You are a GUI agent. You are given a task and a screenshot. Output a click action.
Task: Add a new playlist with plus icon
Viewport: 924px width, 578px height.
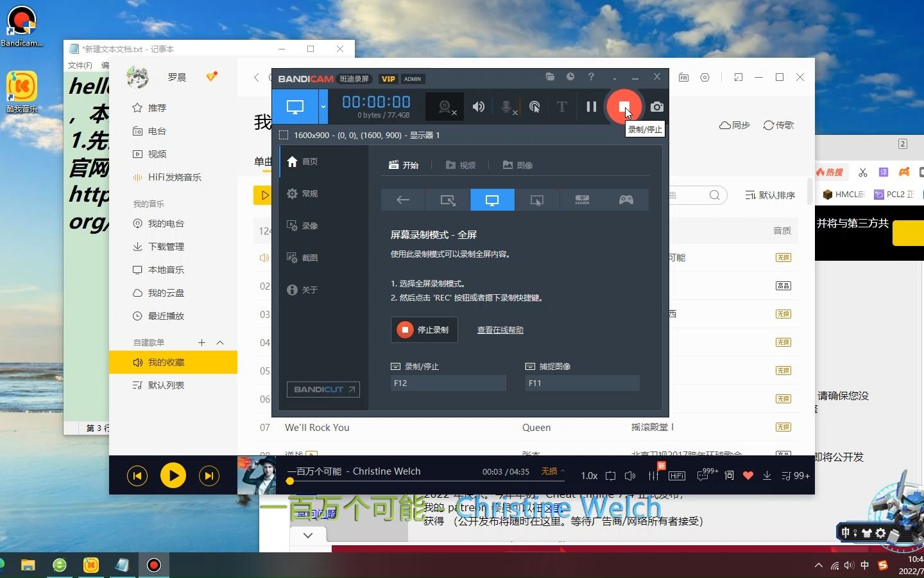coord(201,342)
